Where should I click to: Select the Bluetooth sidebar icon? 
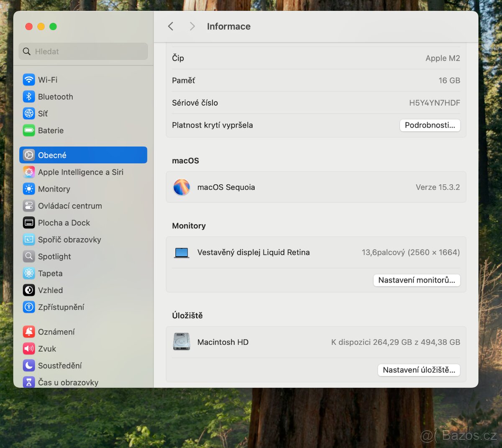click(28, 97)
